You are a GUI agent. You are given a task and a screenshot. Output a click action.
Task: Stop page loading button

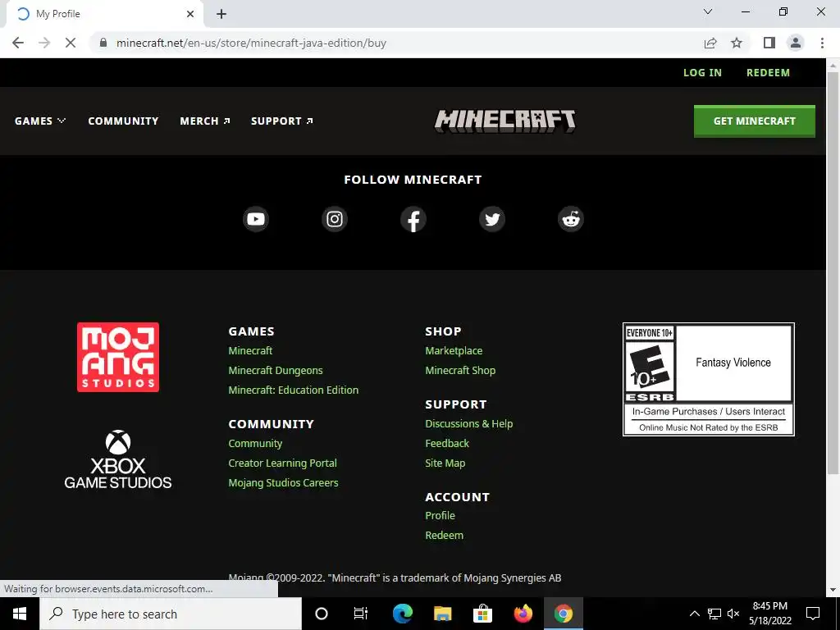coord(71,43)
